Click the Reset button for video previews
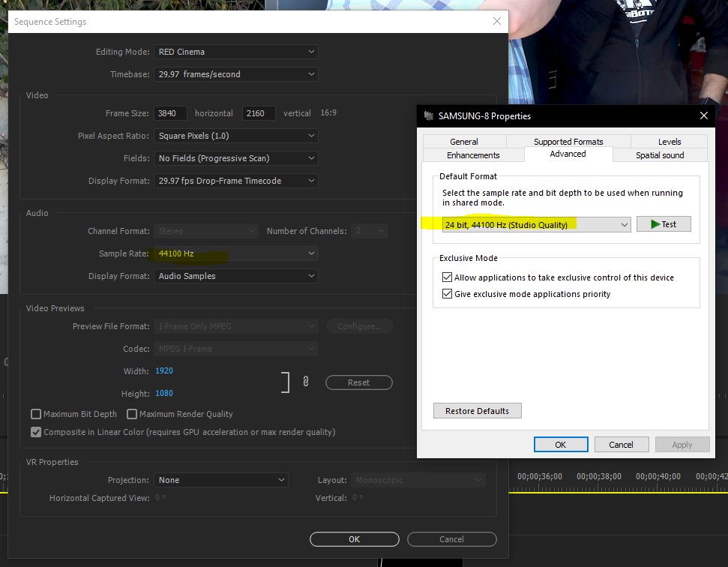 (359, 382)
